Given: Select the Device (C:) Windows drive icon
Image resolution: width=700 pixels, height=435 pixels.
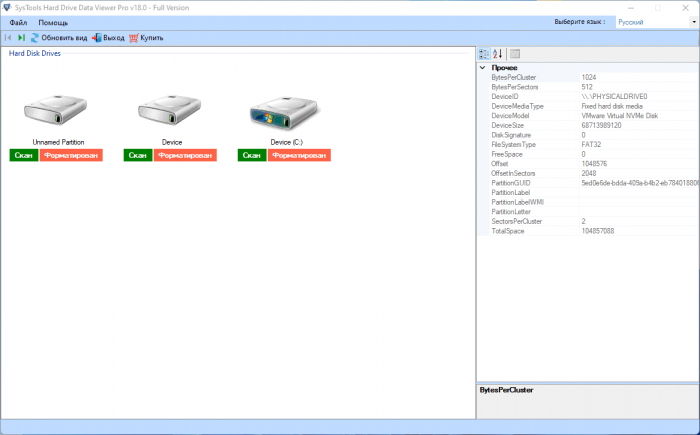Looking at the screenshot, I should [x=284, y=112].
